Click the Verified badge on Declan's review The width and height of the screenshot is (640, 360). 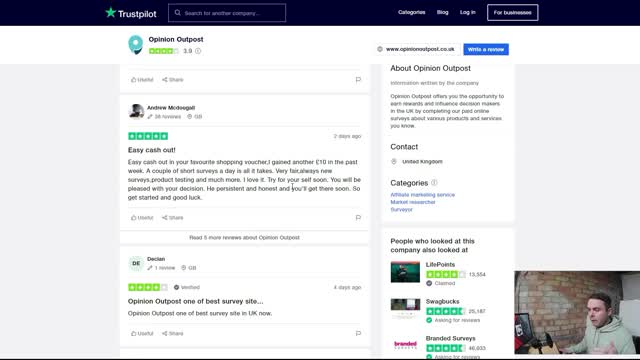point(187,287)
